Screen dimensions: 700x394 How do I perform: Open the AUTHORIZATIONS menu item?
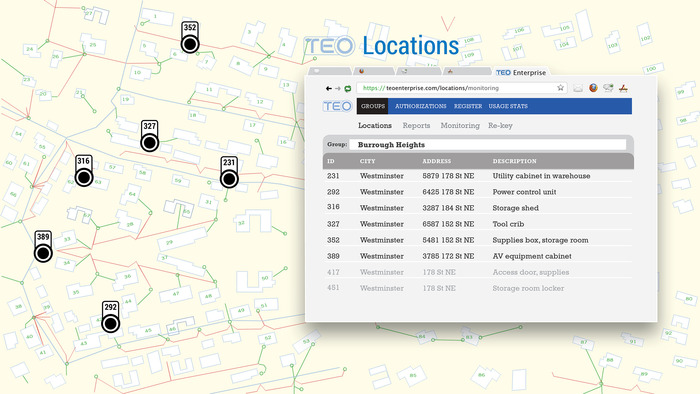[x=421, y=106]
